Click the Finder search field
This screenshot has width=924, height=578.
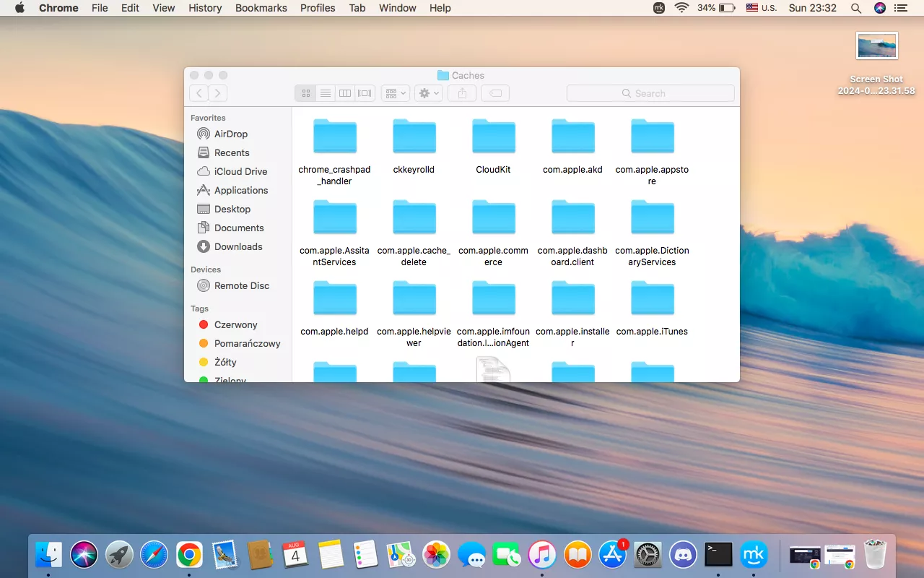pyautogui.click(x=650, y=93)
